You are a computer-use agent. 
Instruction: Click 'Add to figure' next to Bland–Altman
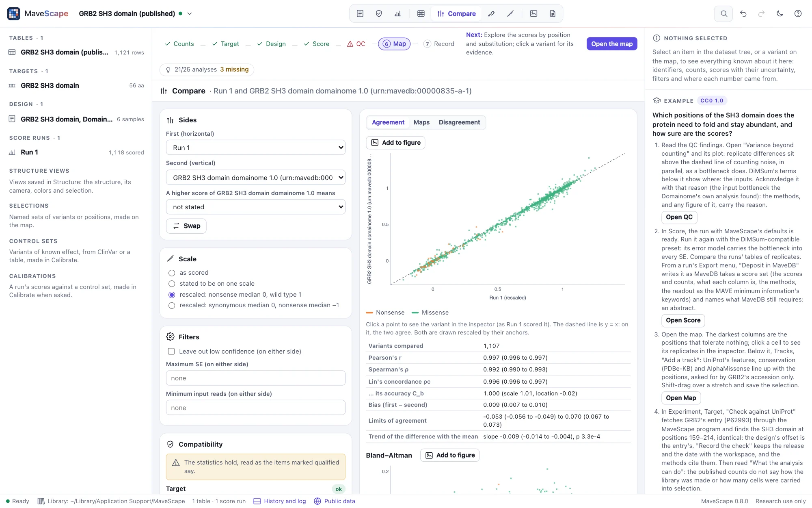coord(450,455)
